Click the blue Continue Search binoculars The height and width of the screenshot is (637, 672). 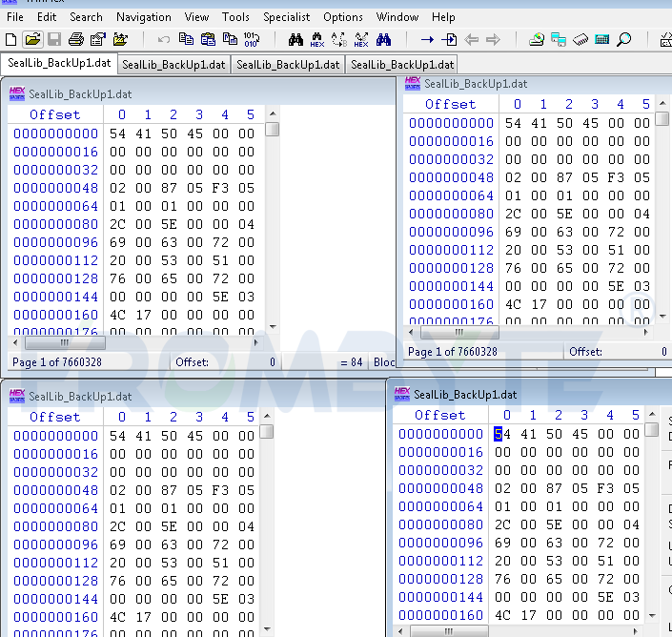pos(383,40)
